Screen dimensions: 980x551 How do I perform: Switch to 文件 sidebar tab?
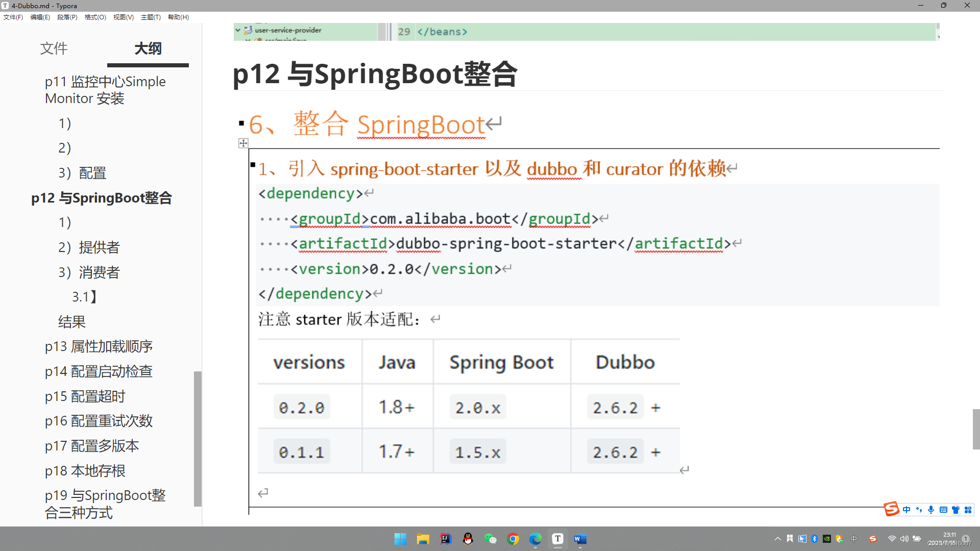[54, 48]
